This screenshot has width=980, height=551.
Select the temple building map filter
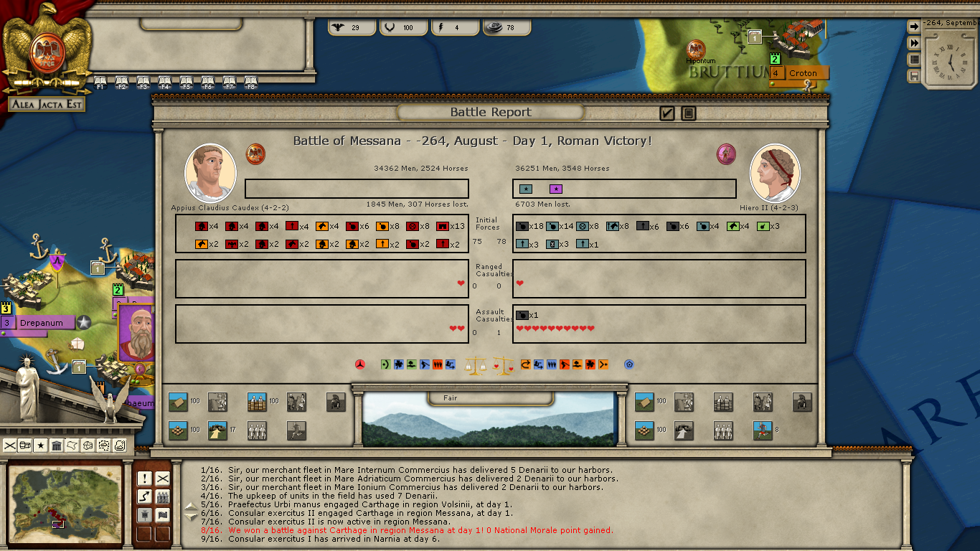[x=57, y=446]
